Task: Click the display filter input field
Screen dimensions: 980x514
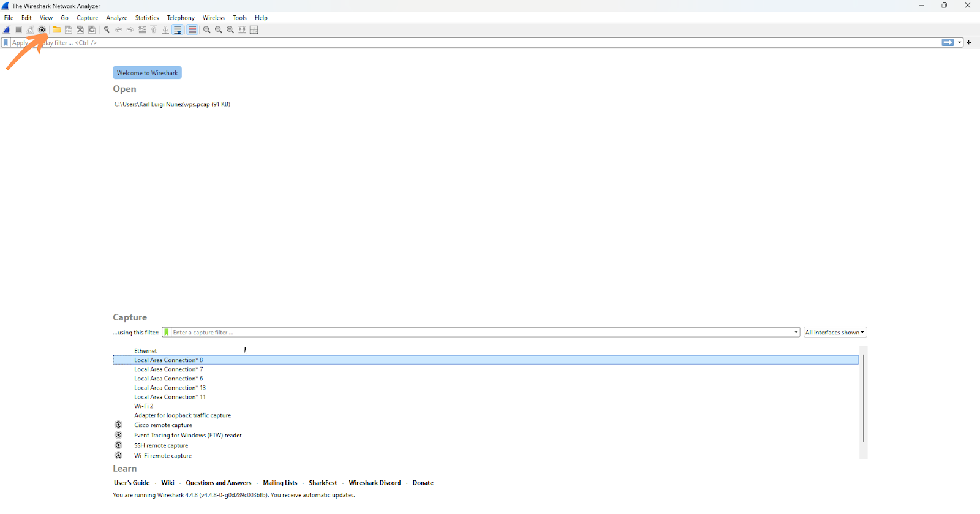Action: (475, 43)
